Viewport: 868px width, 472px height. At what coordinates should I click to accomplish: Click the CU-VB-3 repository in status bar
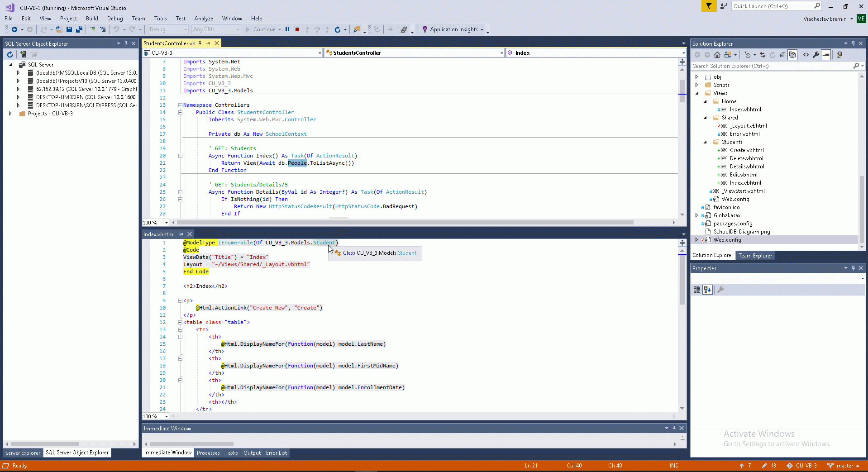801,466
